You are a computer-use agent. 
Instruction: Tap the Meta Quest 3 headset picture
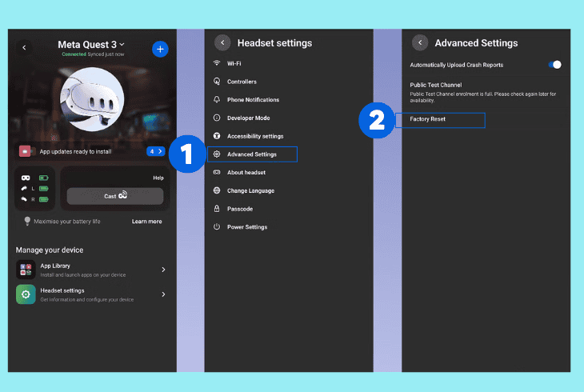[x=92, y=99]
